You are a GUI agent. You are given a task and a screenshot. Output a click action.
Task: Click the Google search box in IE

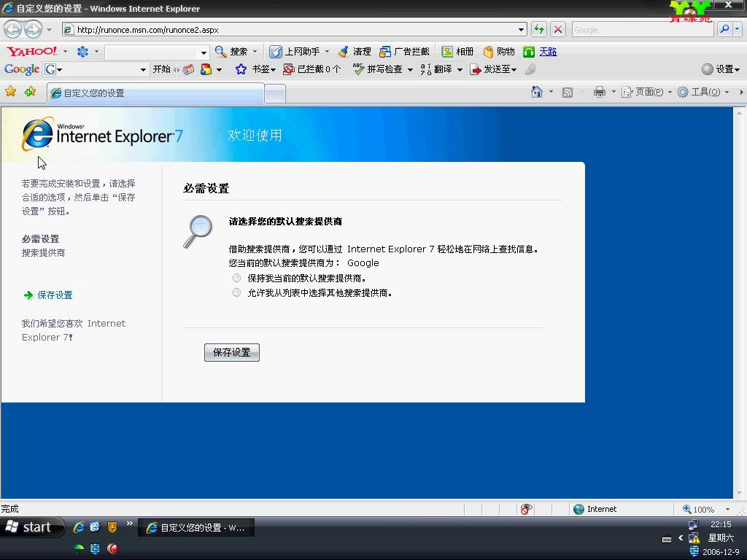[x=643, y=29]
